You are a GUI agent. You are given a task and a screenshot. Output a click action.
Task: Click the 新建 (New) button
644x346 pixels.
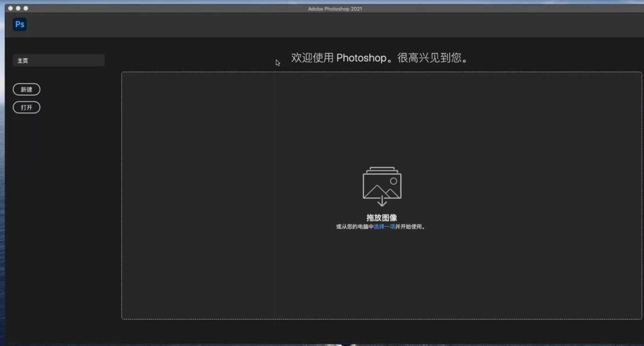pos(26,89)
